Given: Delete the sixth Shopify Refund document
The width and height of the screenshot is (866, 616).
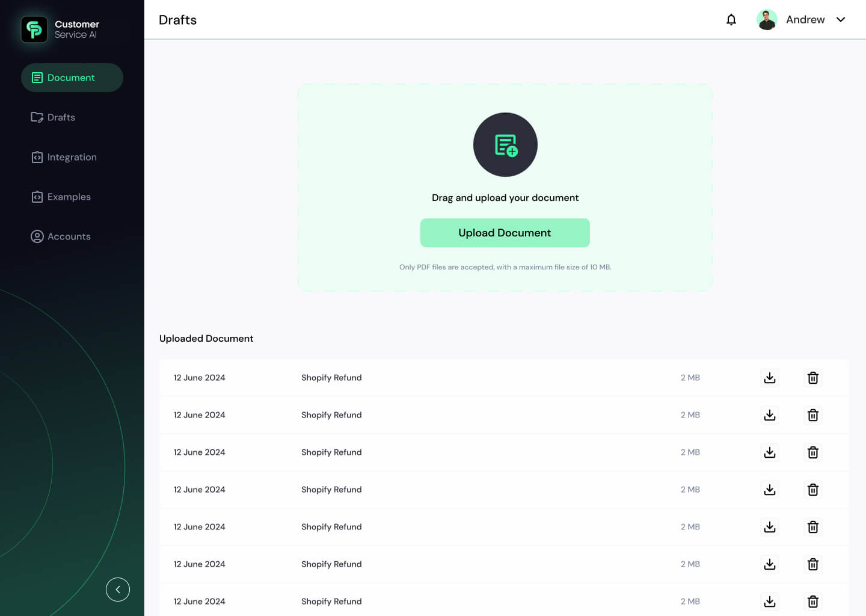Looking at the screenshot, I should [813, 564].
